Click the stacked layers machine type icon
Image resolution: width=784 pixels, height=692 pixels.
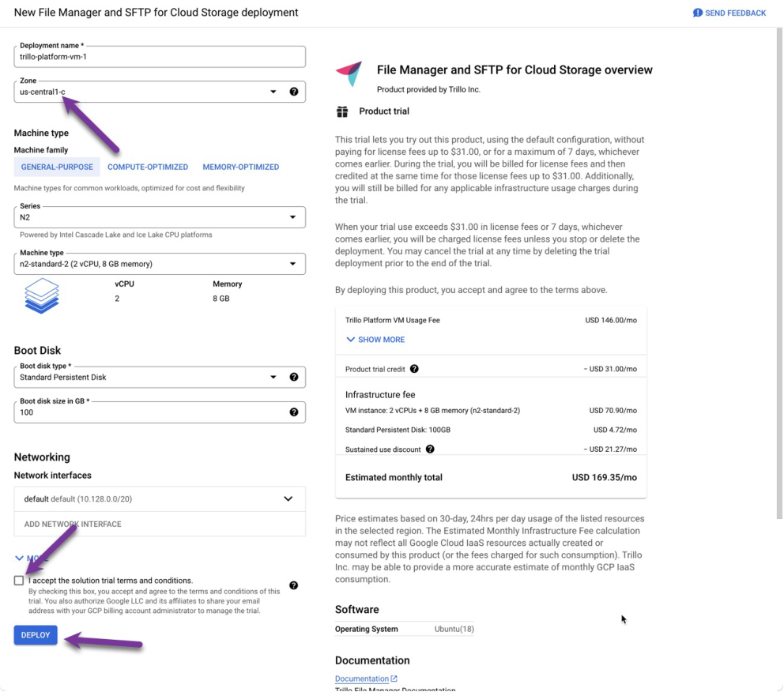click(x=42, y=295)
